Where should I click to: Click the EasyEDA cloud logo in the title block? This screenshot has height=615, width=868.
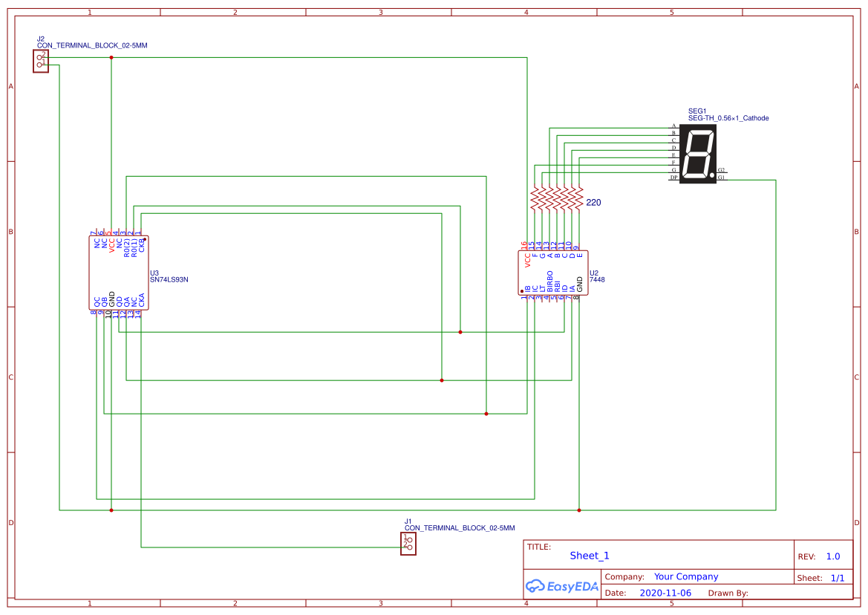tap(537, 586)
